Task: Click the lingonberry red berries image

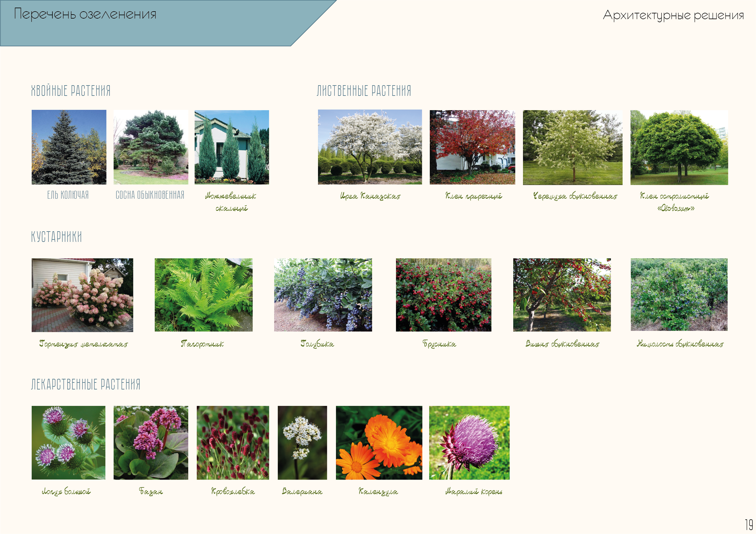Action: coord(443,295)
